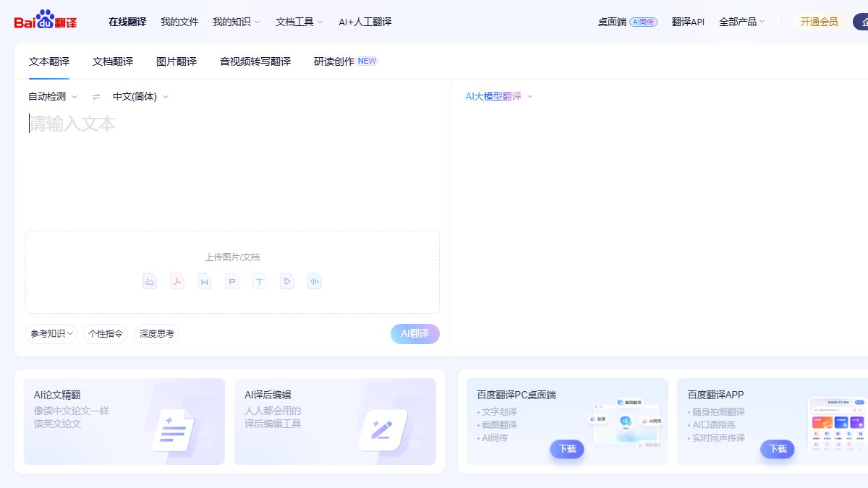Upload a text file via T icon
Screen dimensions: 868x488
click(x=260, y=282)
